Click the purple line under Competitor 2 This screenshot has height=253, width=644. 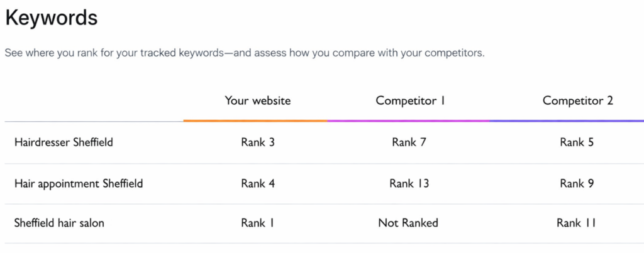tap(566, 121)
